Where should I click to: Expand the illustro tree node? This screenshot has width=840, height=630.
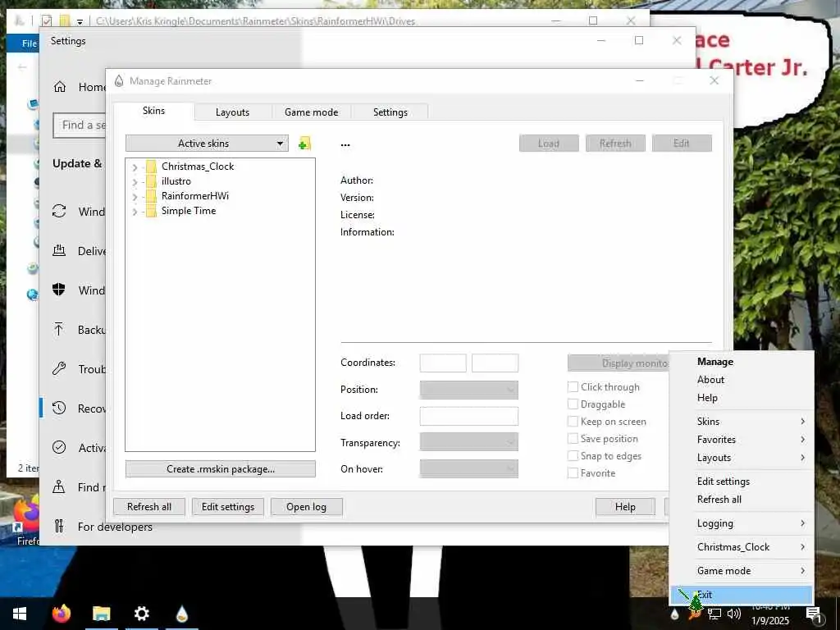135,181
